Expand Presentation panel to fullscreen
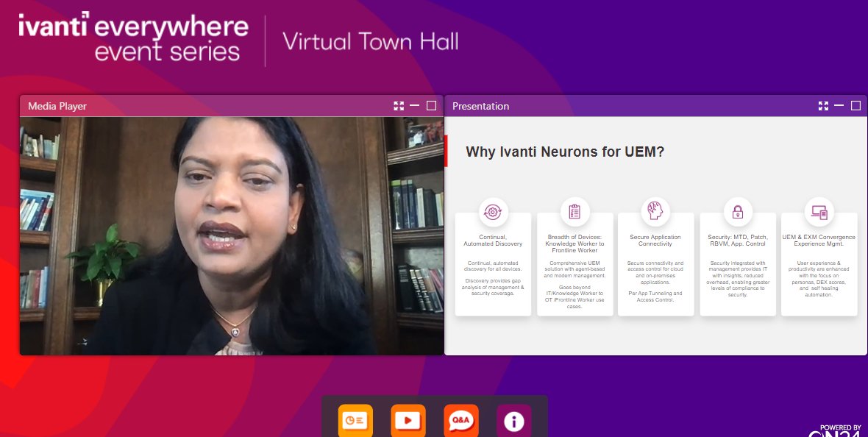The height and width of the screenshot is (437, 868). tap(823, 106)
